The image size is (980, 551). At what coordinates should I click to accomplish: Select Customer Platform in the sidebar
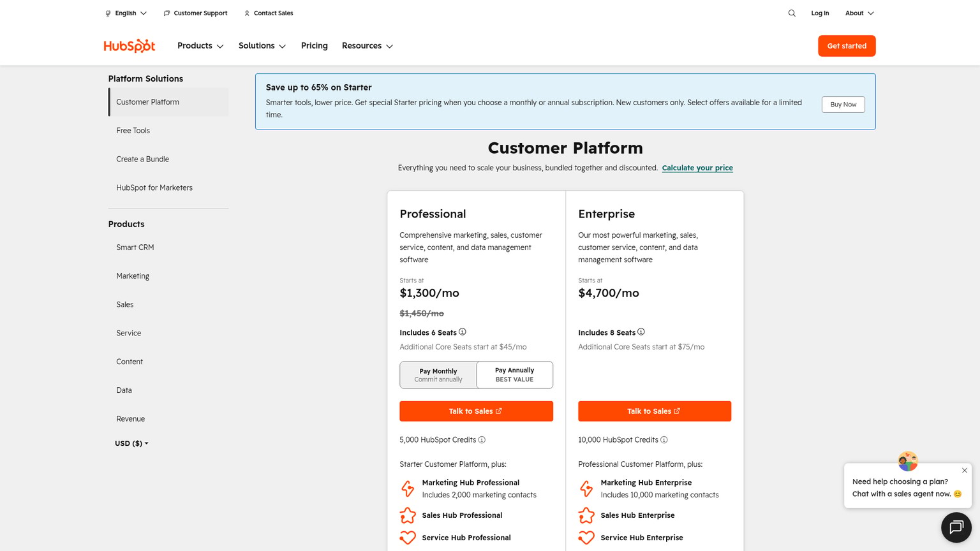coord(168,102)
